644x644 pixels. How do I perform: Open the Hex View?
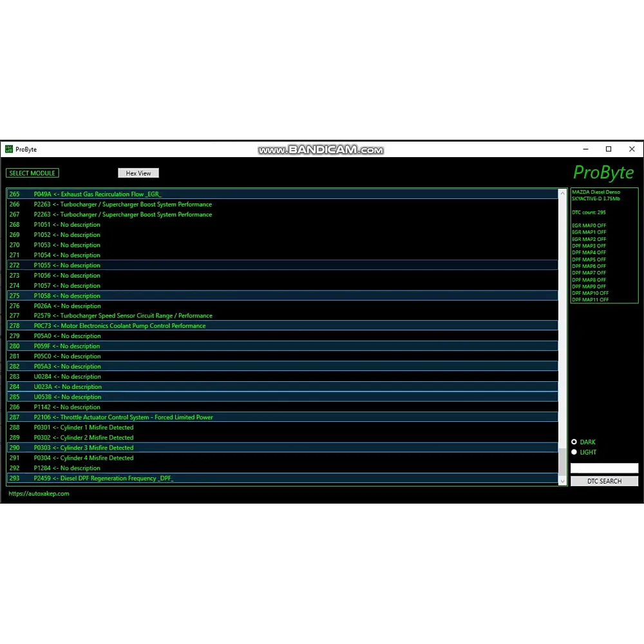tap(138, 173)
